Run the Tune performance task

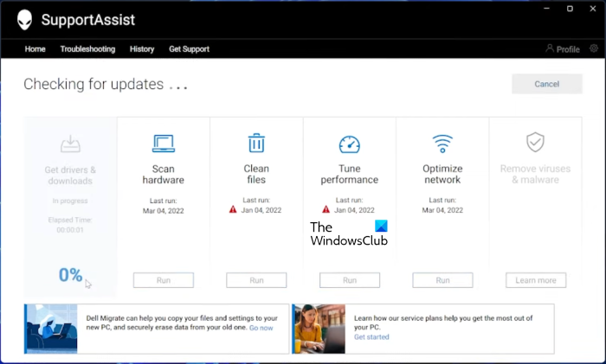tap(350, 280)
